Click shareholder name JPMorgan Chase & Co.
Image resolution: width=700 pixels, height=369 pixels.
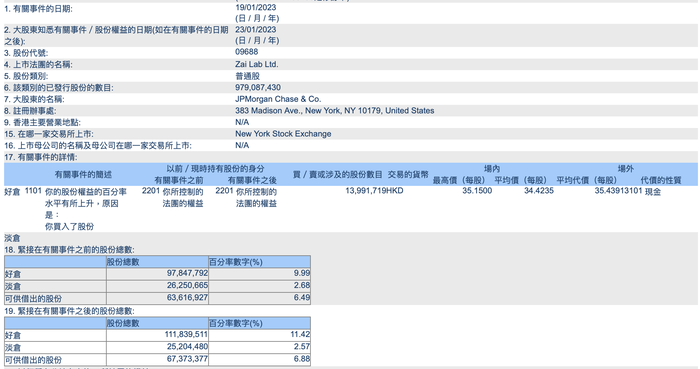pos(278,99)
